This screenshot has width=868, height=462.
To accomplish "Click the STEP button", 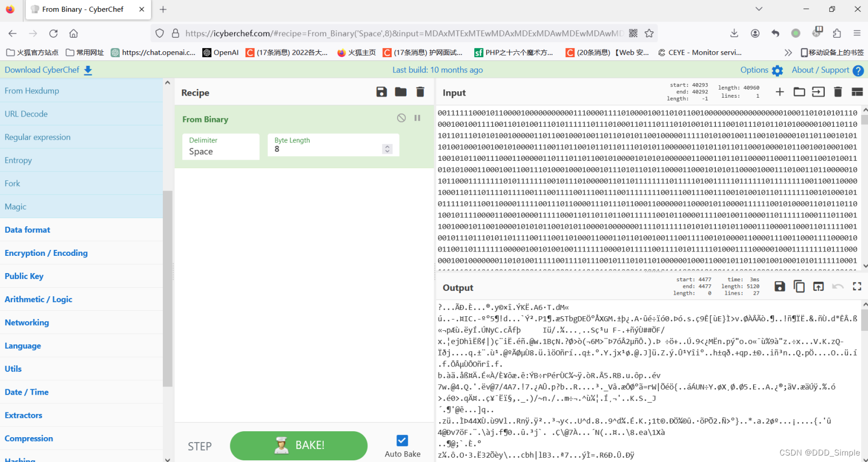I will (x=200, y=446).
